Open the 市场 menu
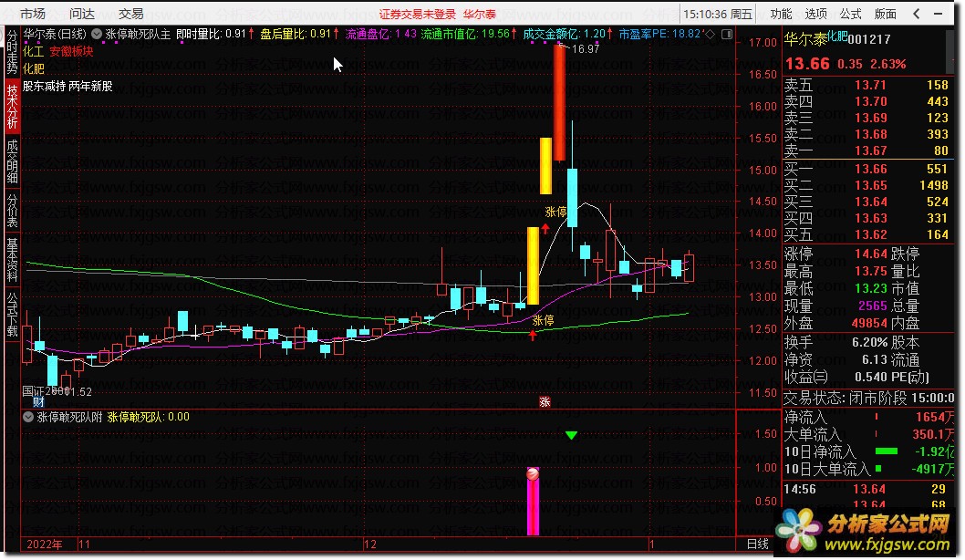The width and height of the screenshot is (965, 560). (33, 14)
